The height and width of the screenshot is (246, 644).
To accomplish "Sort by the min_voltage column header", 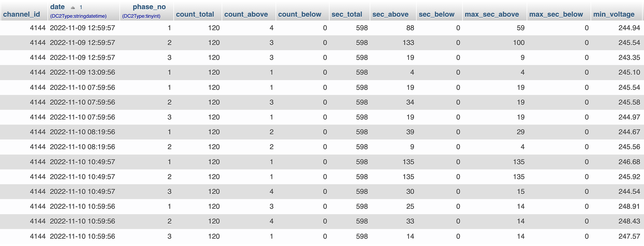I will pyautogui.click(x=614, y=14).
